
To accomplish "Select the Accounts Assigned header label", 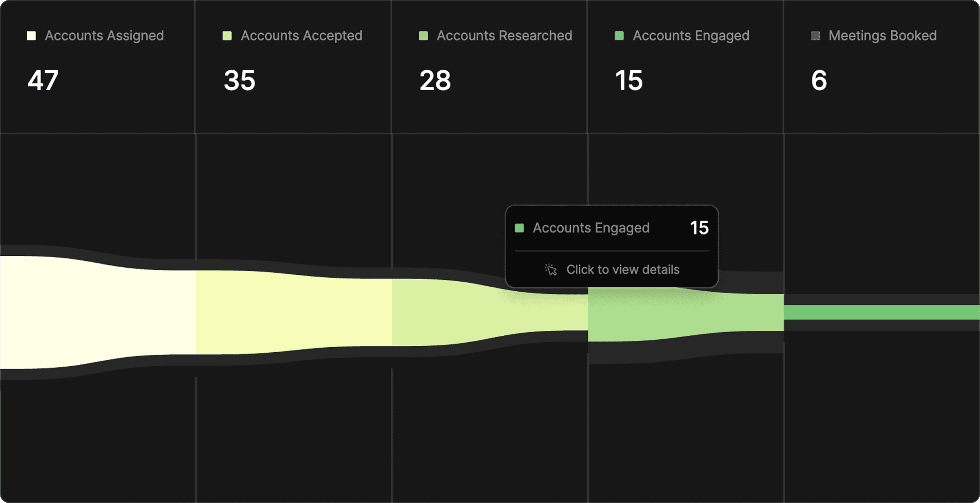I will pos(104,36).
